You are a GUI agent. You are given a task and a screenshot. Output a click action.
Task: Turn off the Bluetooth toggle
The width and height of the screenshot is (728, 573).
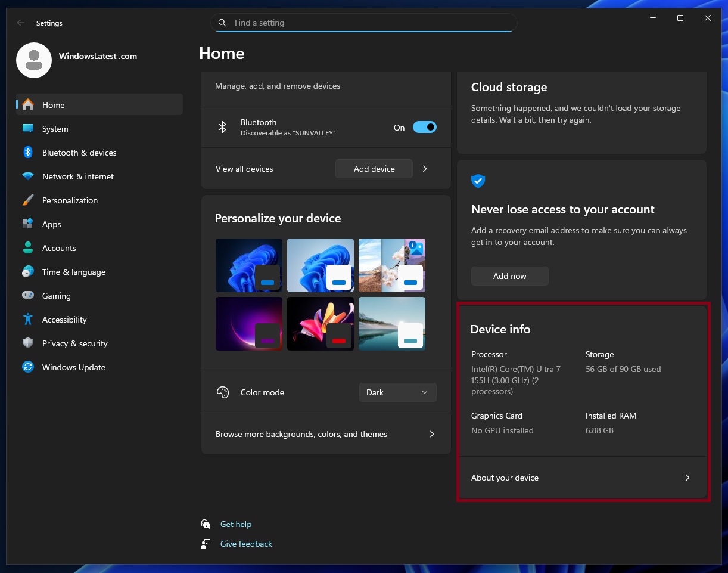424,127
